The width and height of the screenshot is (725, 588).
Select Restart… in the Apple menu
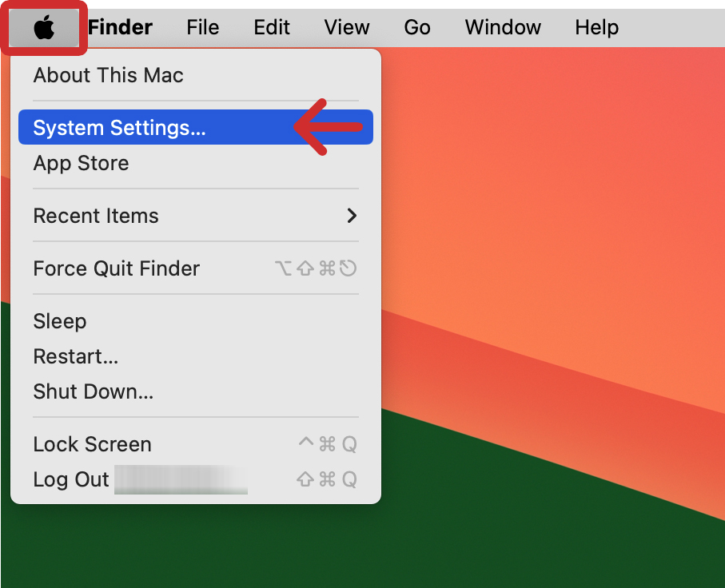click(76, 356)
